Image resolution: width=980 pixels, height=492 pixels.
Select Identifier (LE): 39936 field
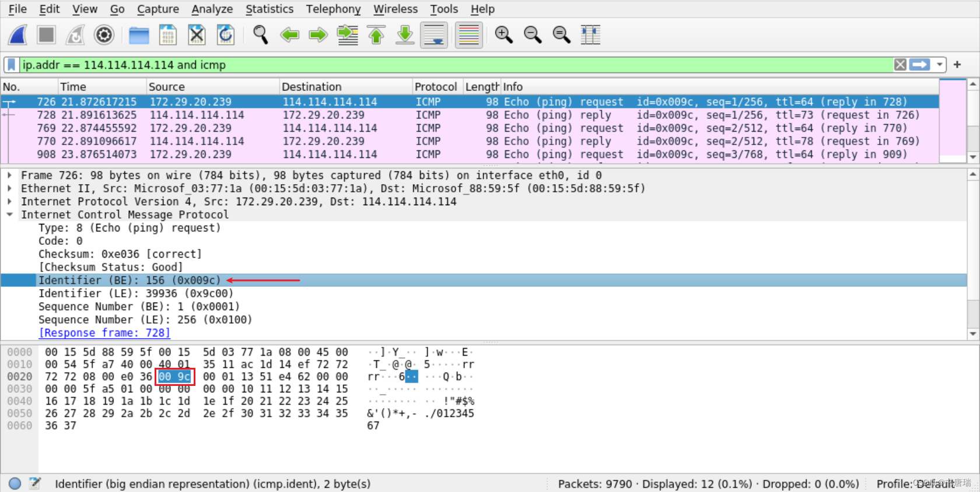pos(136,293)
